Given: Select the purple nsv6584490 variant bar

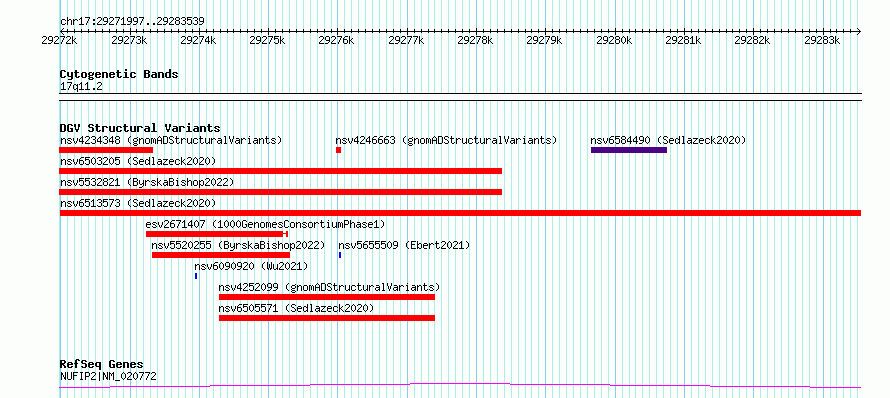Looking at the screenshot, I should point(629,150).
